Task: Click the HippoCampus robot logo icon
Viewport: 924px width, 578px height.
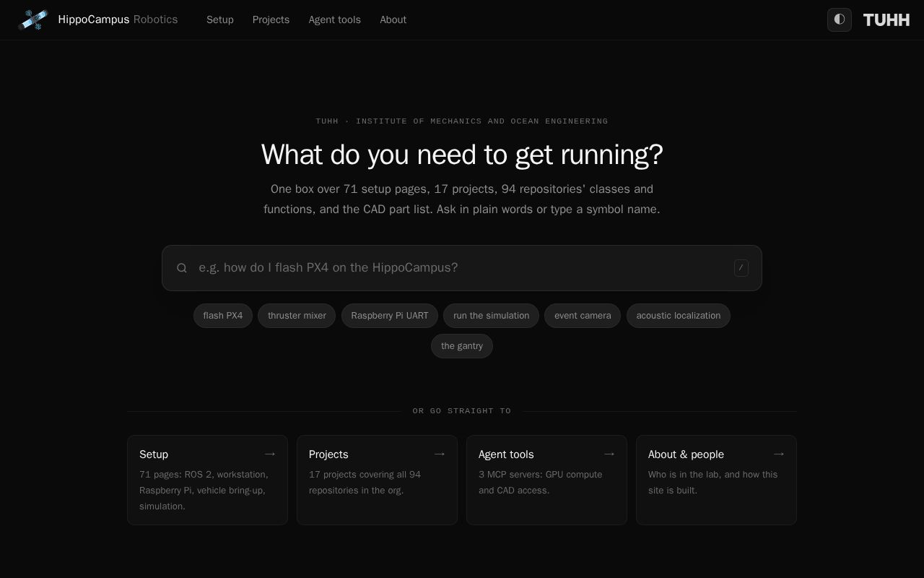Action: [x=33, y=20]
